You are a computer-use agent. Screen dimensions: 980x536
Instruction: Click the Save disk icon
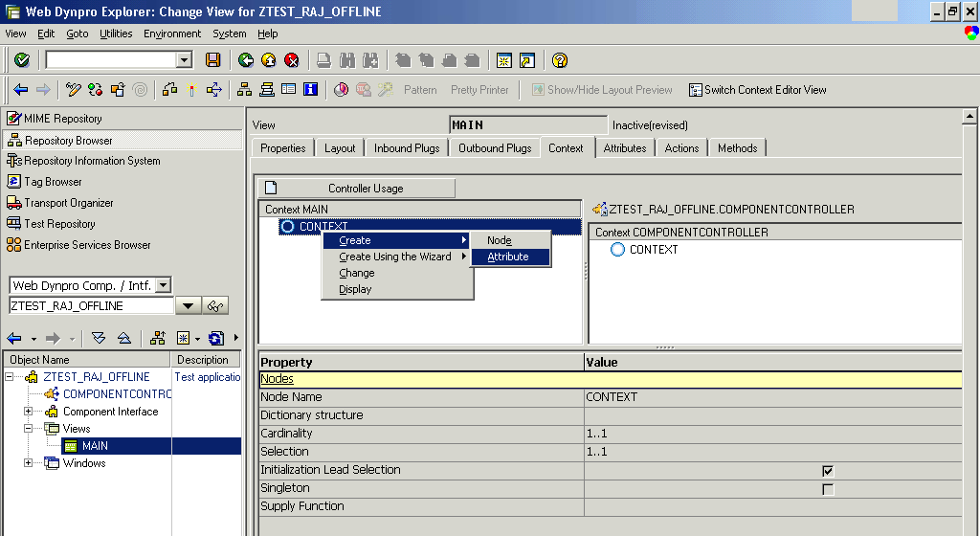(212, 60)
